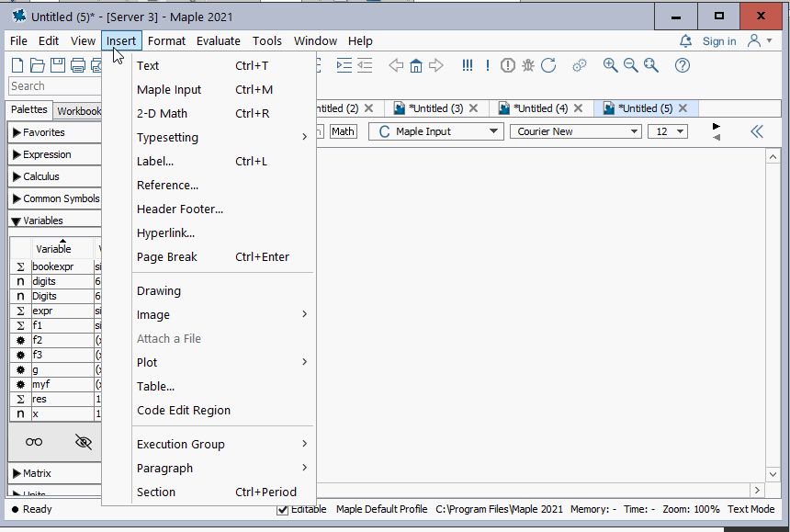Collapse panel with double chevron icon
Viewport: 790px width, 532px height.
757,132
